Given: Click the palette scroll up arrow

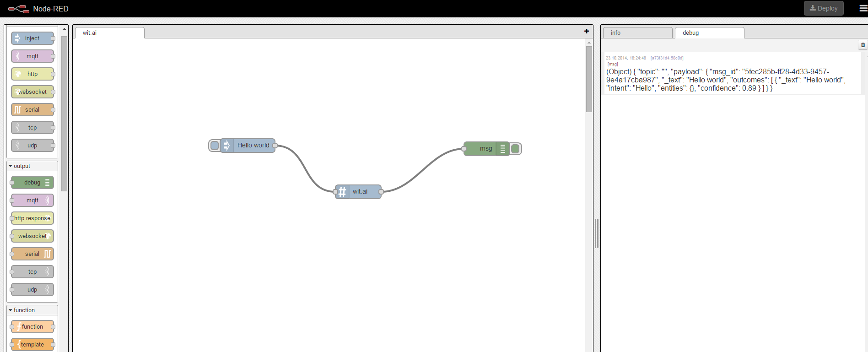Looking at the screenshot, I should 65,29.
